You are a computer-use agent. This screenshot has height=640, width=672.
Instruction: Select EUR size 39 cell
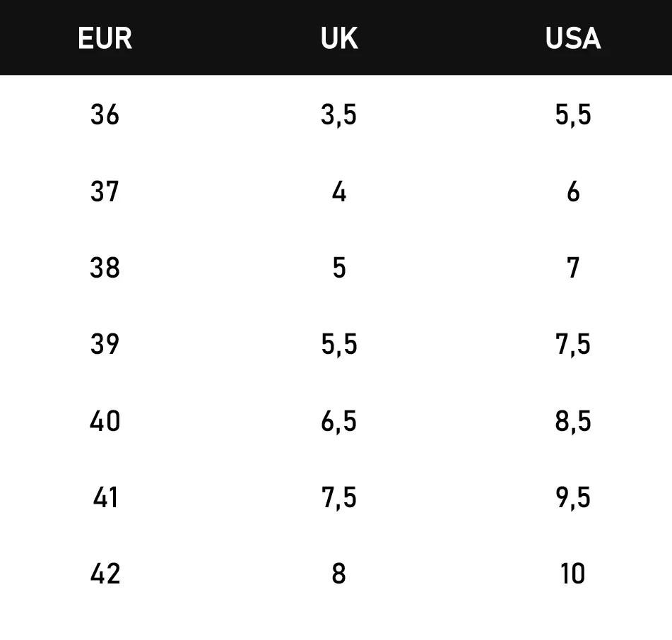tap(105, 344)
